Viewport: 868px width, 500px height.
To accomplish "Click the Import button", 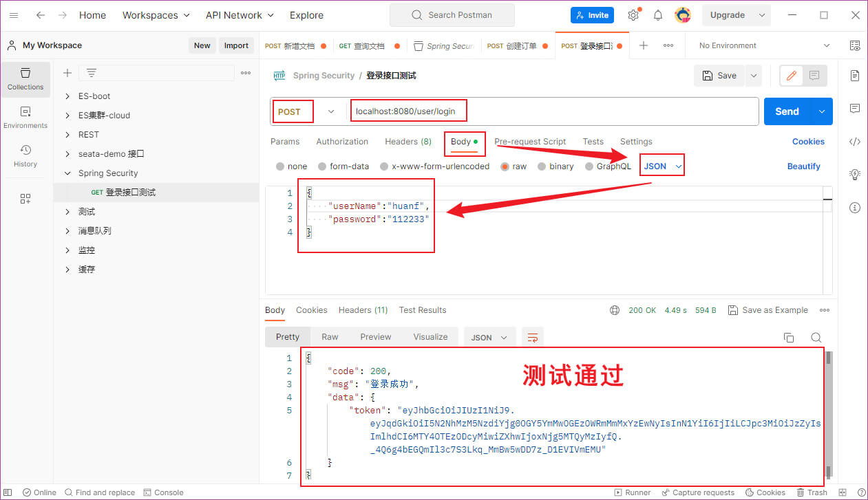I will tap(236, 45).
